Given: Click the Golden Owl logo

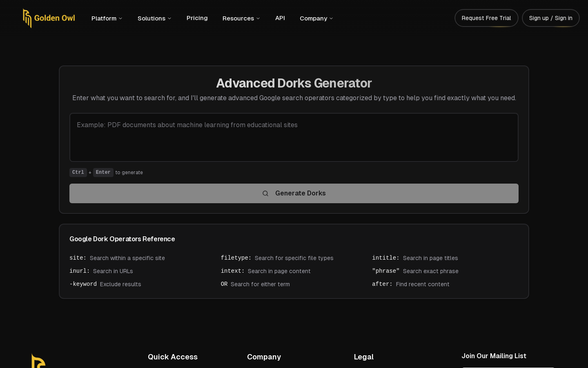Looking at the screenshot, I should [x=49, y=18].
